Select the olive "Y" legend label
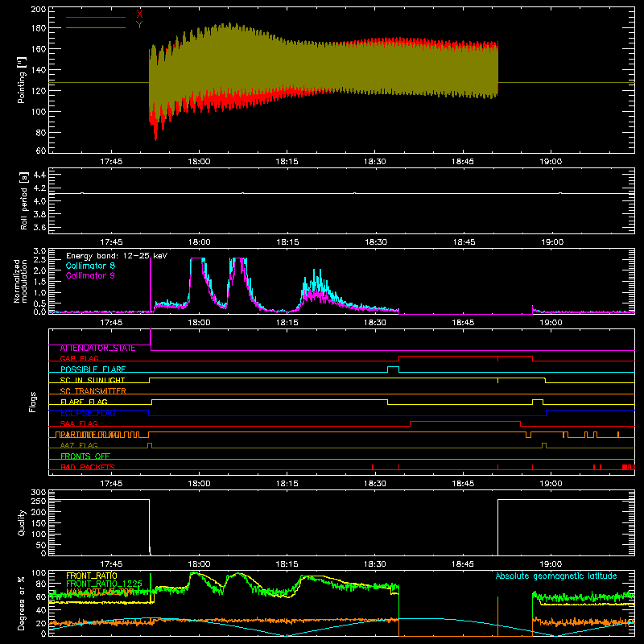This screenshot has height=644, width=644. (139, 25)
